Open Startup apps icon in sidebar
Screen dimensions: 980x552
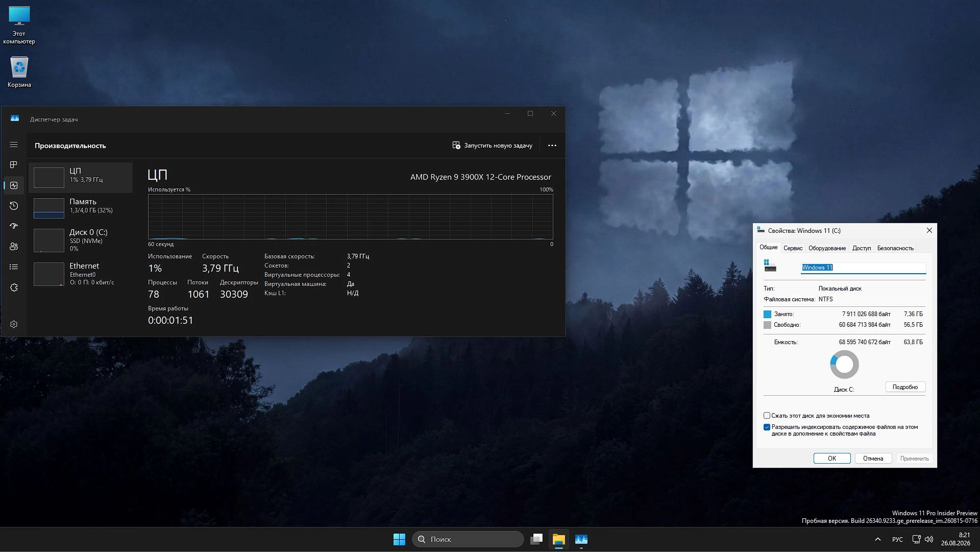click(x=14, y=226)
